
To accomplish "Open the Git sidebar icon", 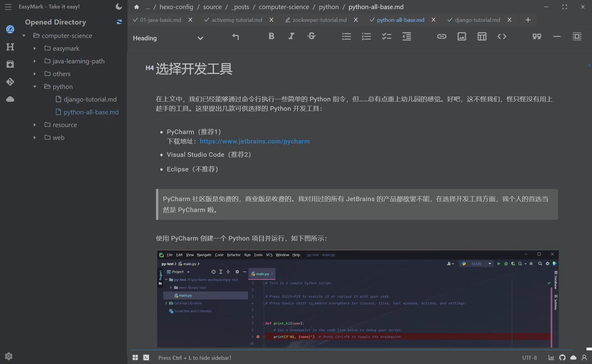I will click(x=10, y=82).
